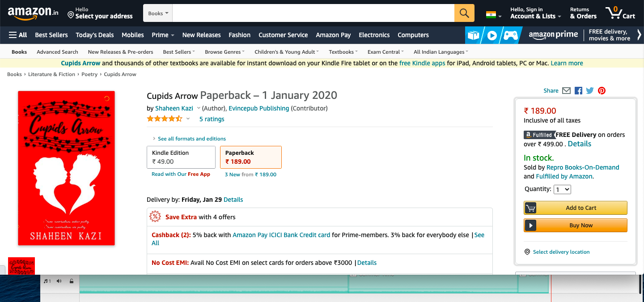Open Mobiles in nav bar
644x302 pixels.
(x=133, y=35)
